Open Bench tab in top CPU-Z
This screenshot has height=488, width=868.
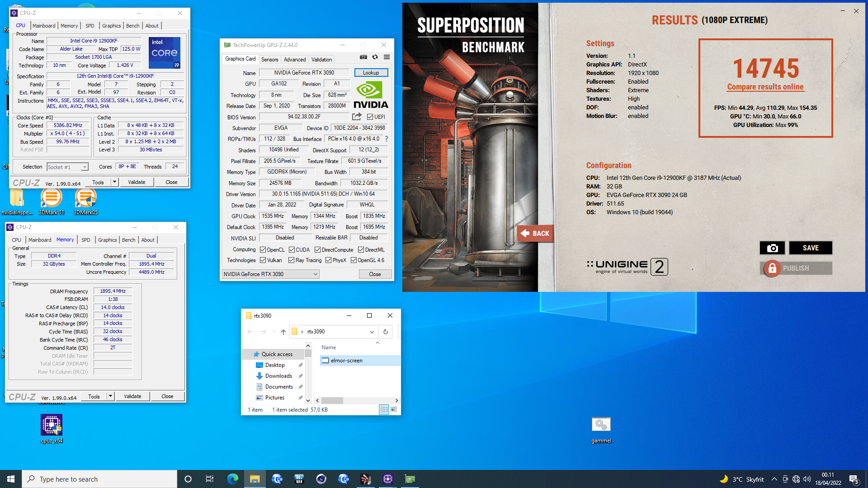[132, 26]
